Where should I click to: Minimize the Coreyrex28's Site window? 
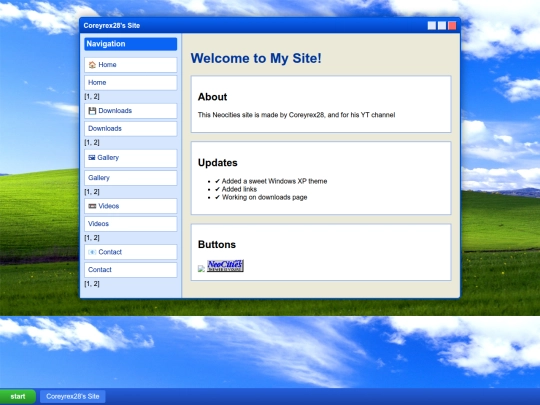432,25
